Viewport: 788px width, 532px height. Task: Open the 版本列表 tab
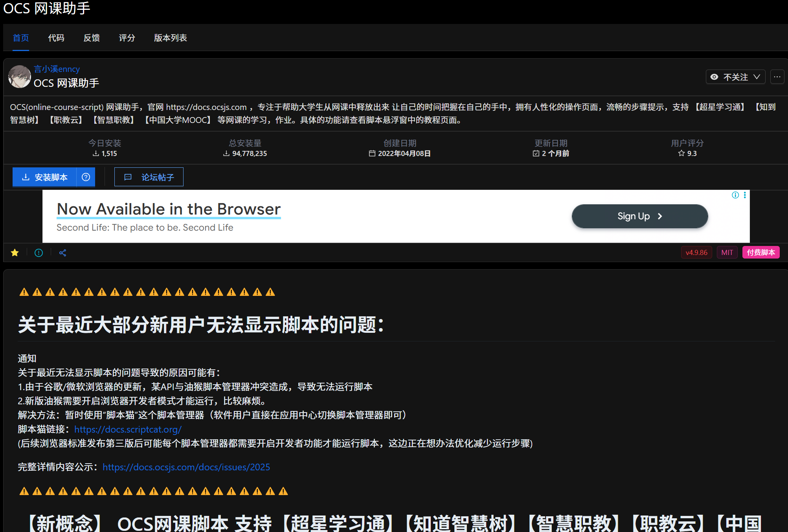pos(170,38)
